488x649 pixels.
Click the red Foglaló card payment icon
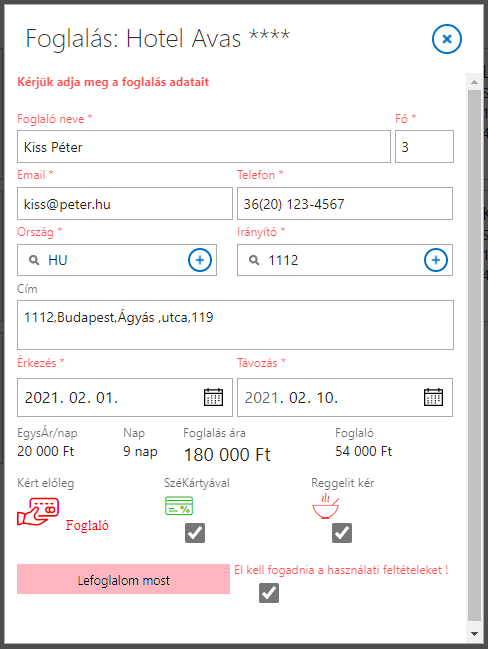pos(38,512)
